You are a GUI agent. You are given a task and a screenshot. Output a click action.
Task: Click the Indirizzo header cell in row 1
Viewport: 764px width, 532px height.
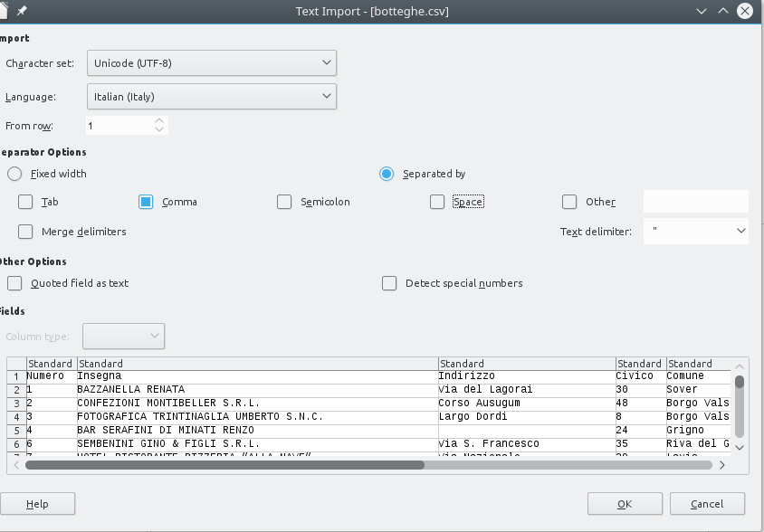[527, 376]
